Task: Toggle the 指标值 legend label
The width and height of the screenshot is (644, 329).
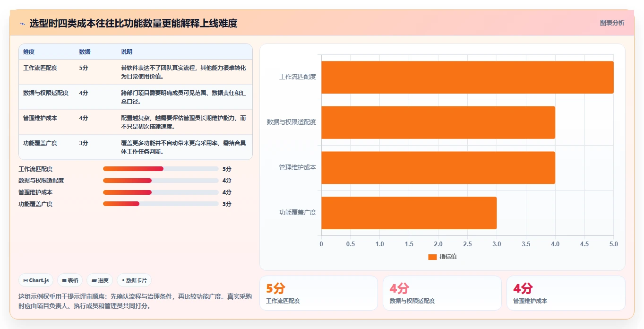Action: (x=448, y=257)
